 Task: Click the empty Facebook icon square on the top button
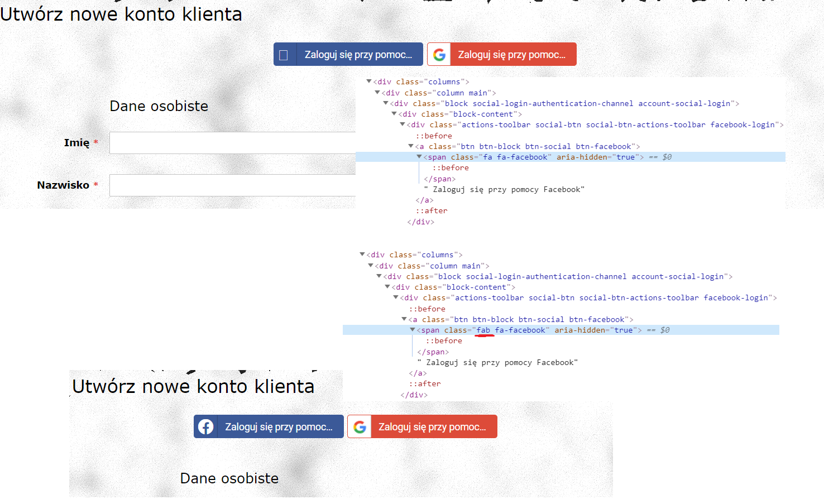click(x=283, y=54)
